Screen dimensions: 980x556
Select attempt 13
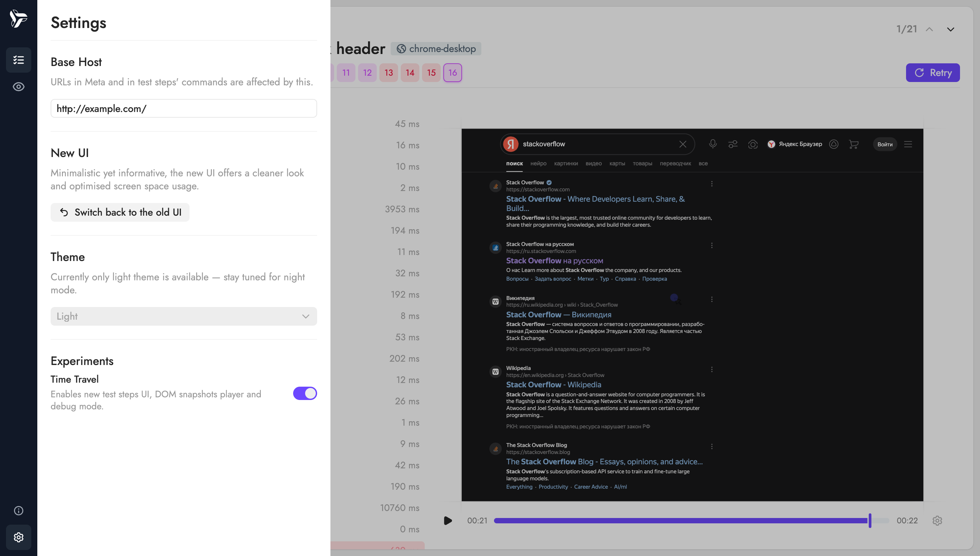[x=388, y=73]
